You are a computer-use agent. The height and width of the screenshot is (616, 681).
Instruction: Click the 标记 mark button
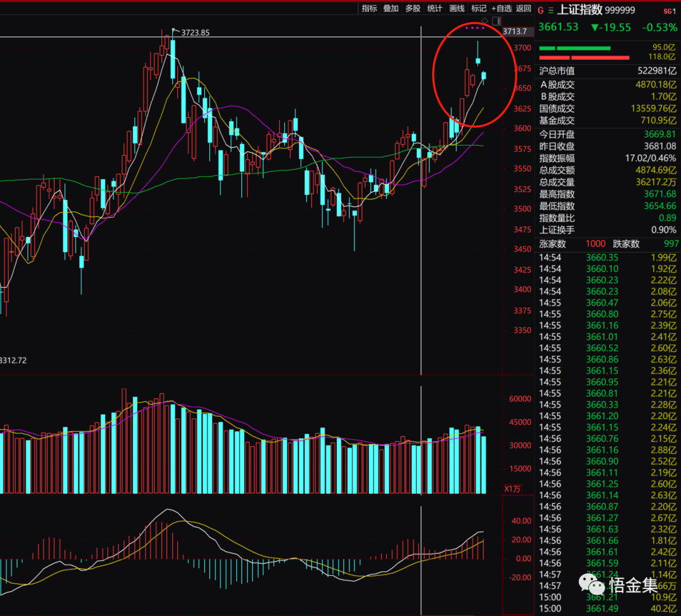479,8
